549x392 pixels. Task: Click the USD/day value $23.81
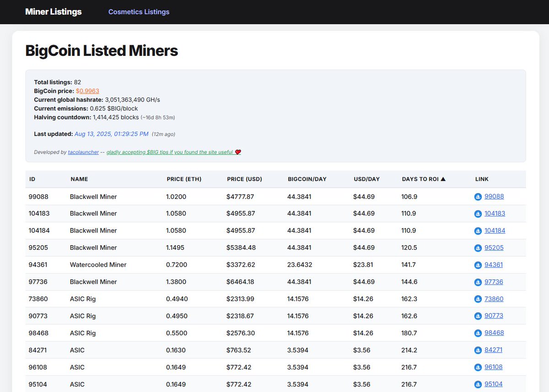[x=364, y=265]
